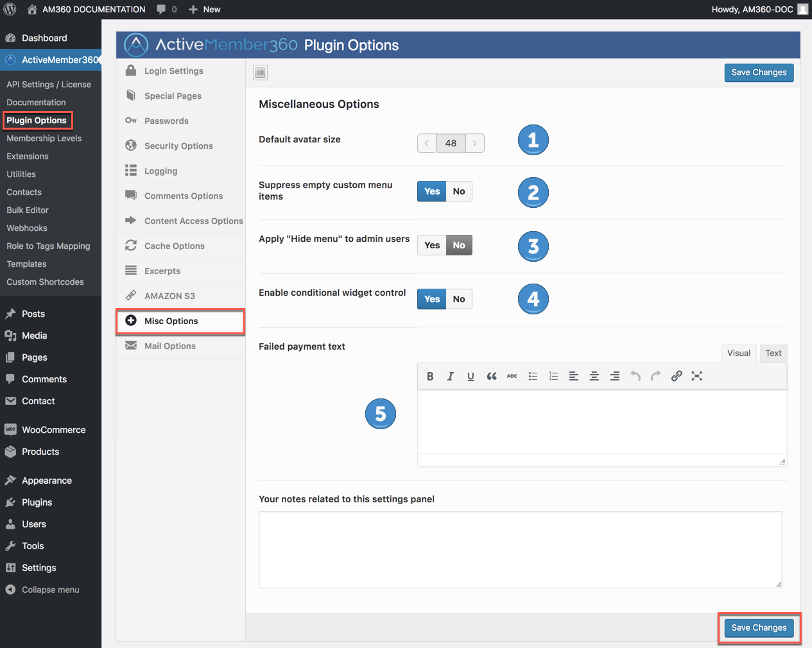Open the Excerpts section

pyautogui.click(x=181, y=271)
